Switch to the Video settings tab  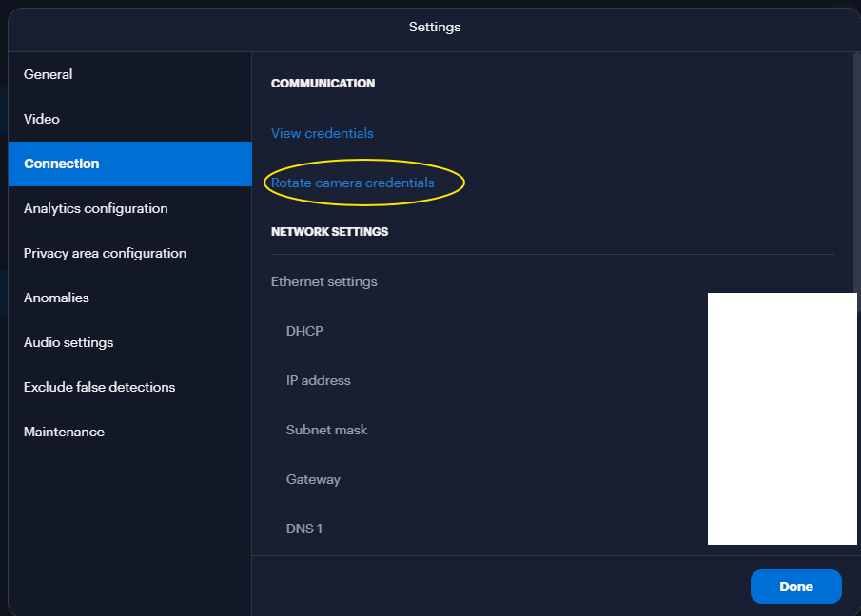click(39, 119)
